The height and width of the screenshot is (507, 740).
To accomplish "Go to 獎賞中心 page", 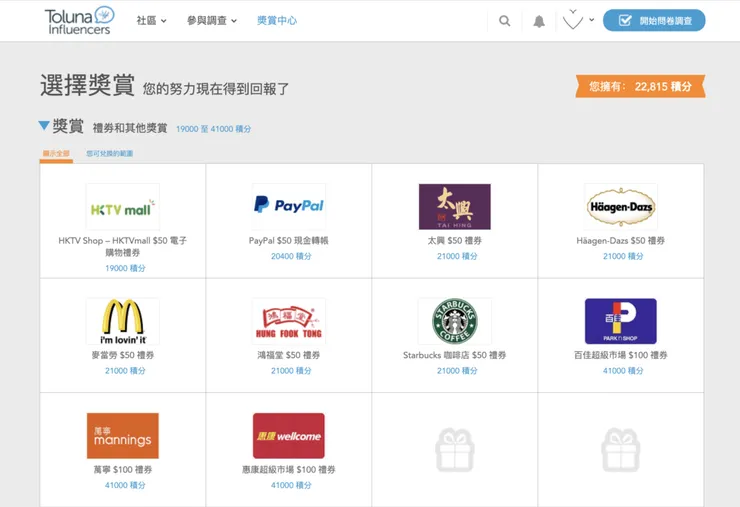I will pyautogui.click(x=277, y=21).
